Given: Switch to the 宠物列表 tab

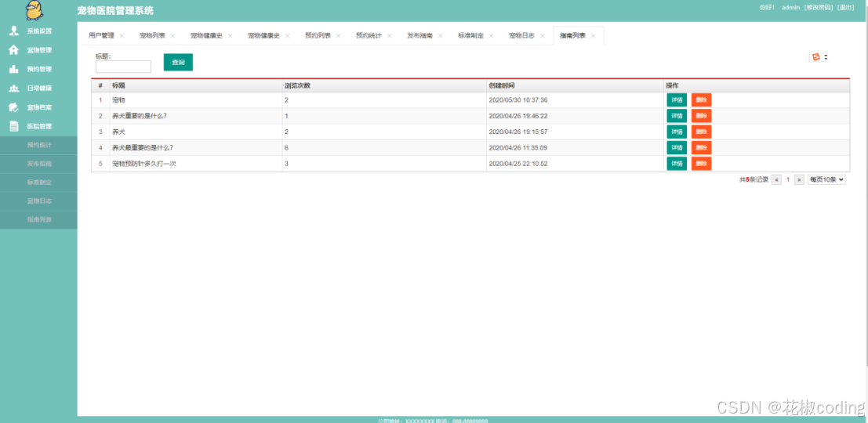Looking at the screenshot, I should [x=152, y=35].
